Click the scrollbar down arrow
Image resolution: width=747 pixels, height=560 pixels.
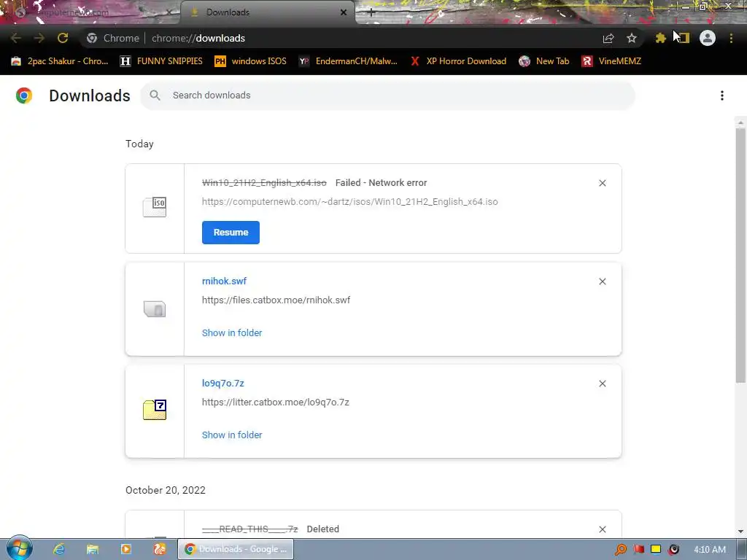(x=740, y=532)
